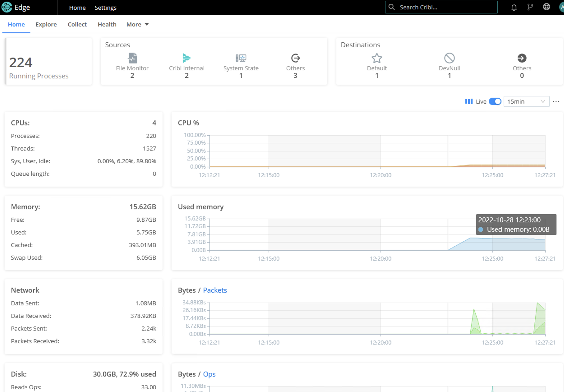Open Settings in the top bar
Screen dimensions: 564x392
pos(106,8)
